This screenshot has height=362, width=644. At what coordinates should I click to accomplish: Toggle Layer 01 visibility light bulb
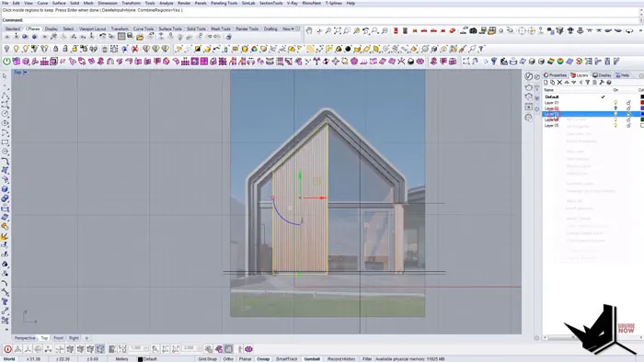click(x=615, y=103)
